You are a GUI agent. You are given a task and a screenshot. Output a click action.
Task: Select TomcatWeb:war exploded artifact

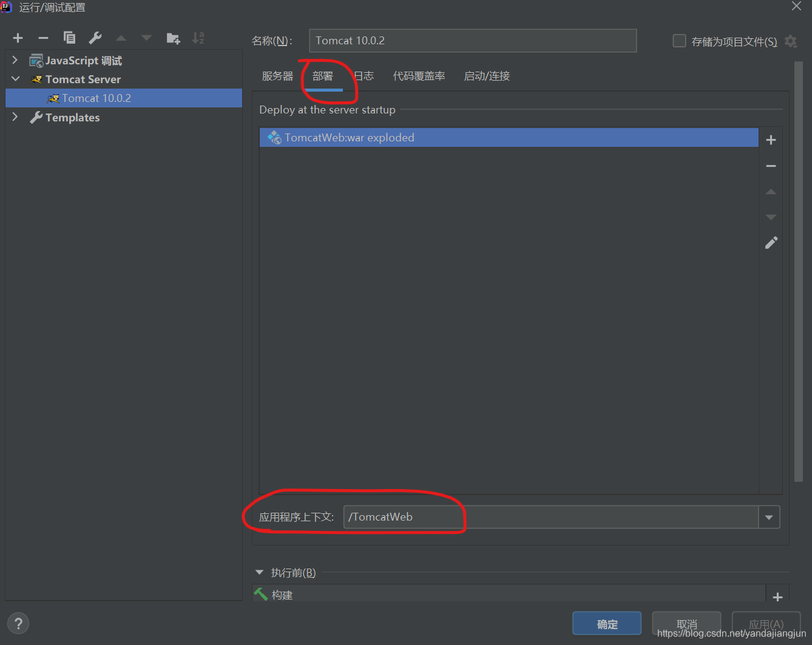509,138
